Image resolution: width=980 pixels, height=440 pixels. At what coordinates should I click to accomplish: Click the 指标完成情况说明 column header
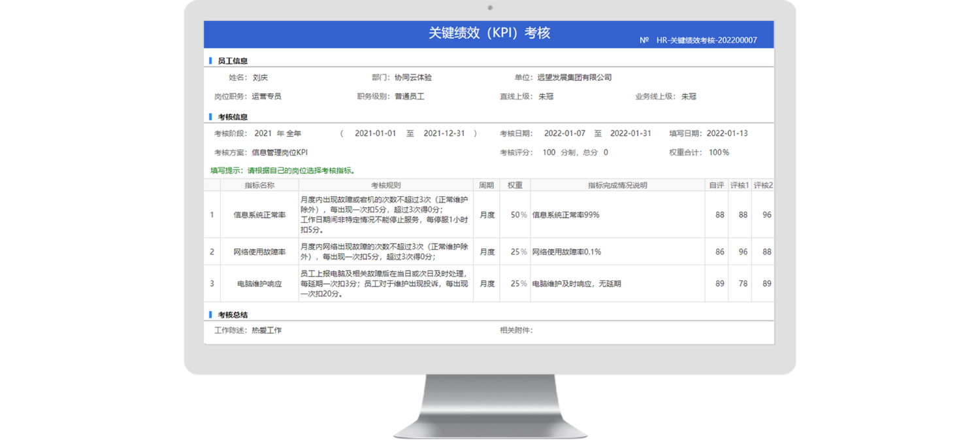pos(617,186)
